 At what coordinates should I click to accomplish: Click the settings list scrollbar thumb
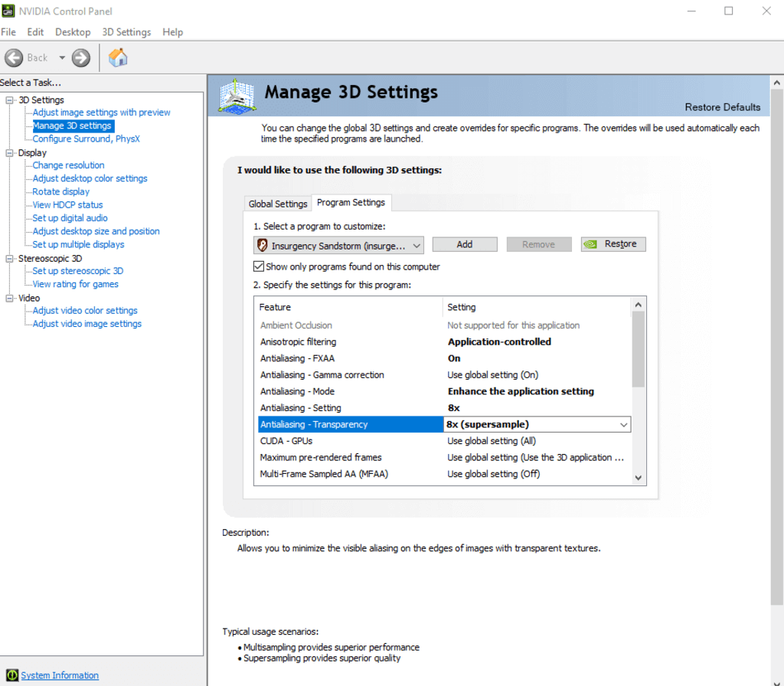(638, 349)
